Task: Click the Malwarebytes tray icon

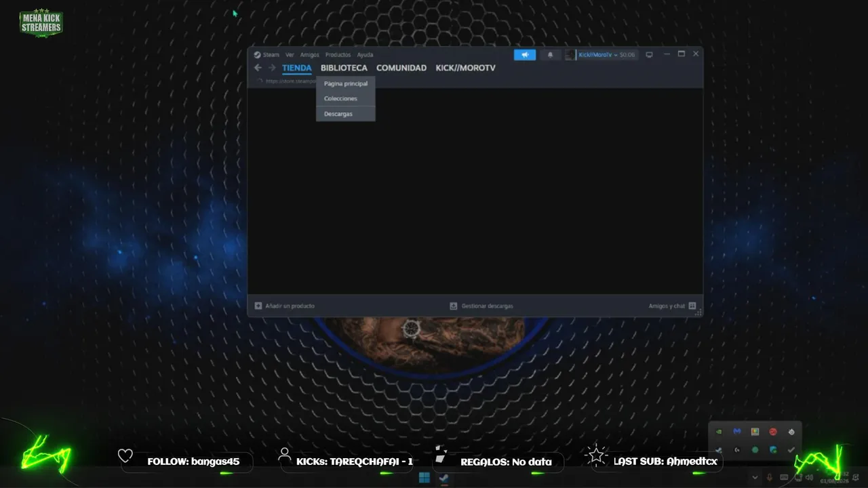Action: (737, 432)
